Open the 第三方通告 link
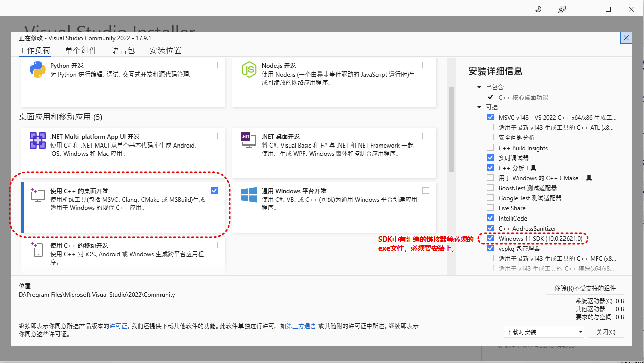 (x=301, y=326)
